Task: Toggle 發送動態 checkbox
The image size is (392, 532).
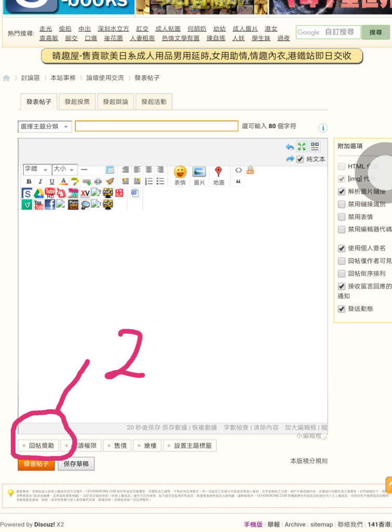Action: (342, 309)
